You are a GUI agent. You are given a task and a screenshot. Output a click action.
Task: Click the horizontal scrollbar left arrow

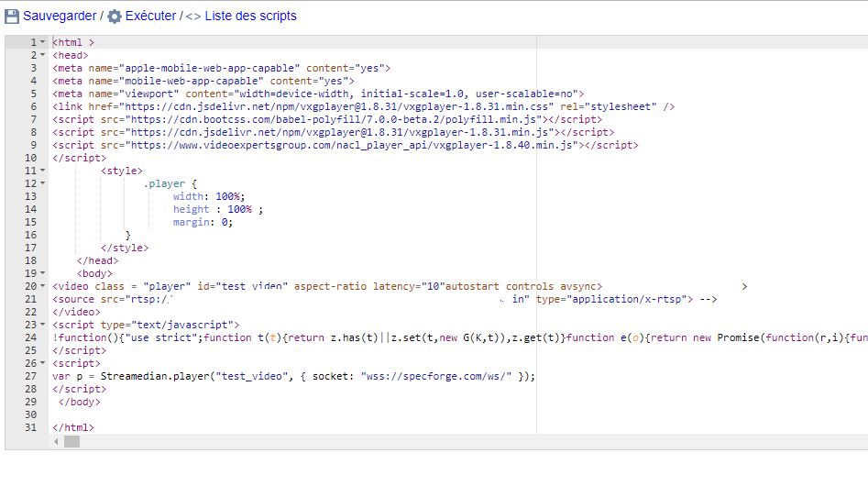point(56,442)
